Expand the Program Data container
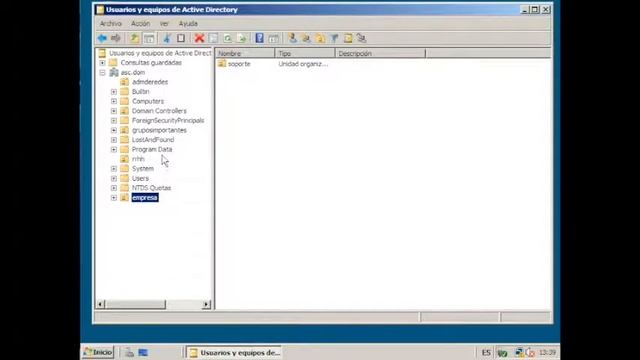640x360 pixels. (114, 149)
